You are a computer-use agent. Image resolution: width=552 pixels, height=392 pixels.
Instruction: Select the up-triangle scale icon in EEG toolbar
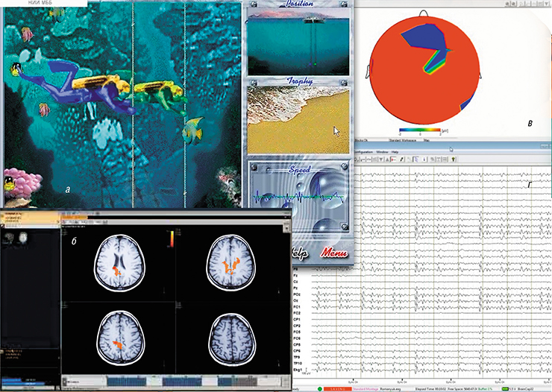pos(387,159)
